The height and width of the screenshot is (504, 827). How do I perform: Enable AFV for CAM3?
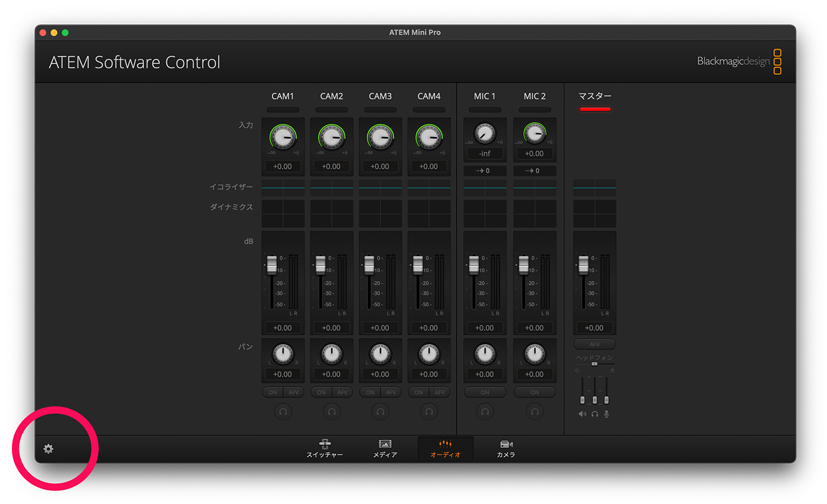tap(390, 392)
